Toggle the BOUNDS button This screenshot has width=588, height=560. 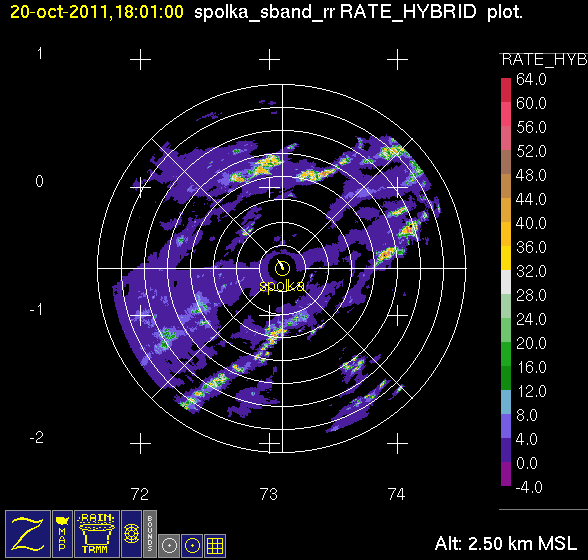[150, 534]
